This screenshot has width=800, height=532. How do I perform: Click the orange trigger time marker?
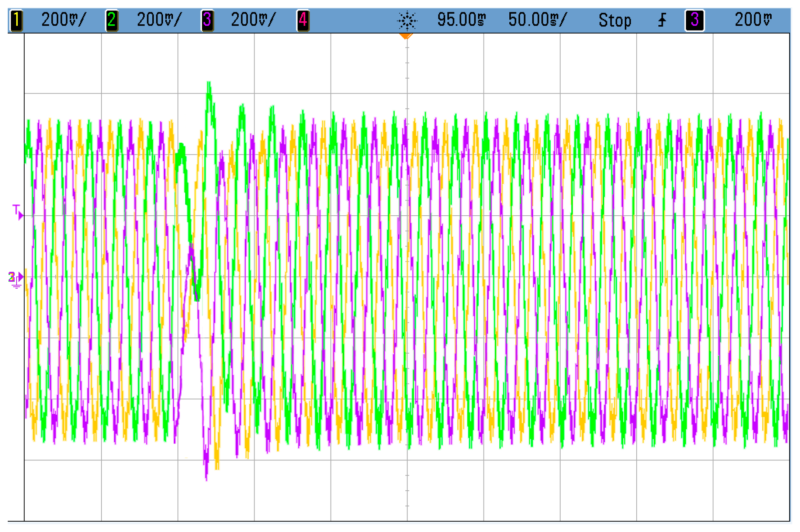click(x=406, y=36)
